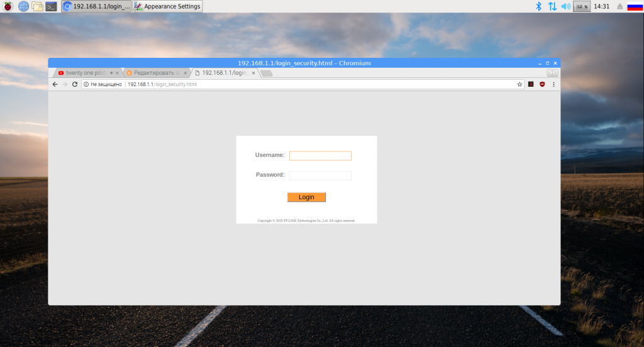The width and height of the screenshot is (644, 347).
Task: Open Chromium three-dot menu
Action: coord(553,84)
